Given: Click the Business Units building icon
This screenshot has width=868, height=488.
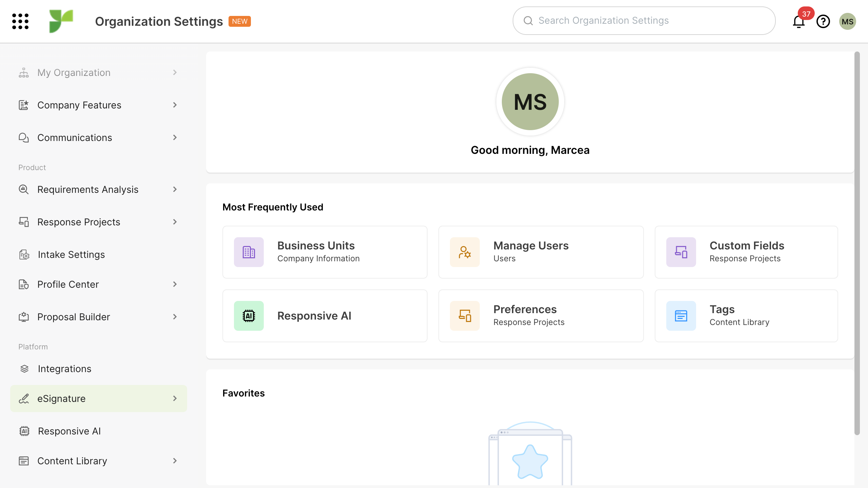Looking at the screenshot, I should click(249, 252).
